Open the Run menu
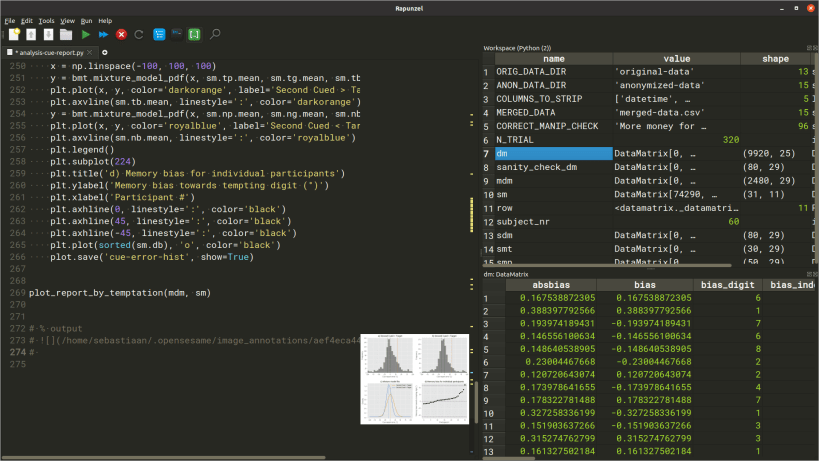Viewport: 819px width, 461px height. pyautogui.click(x=85, y=20)
